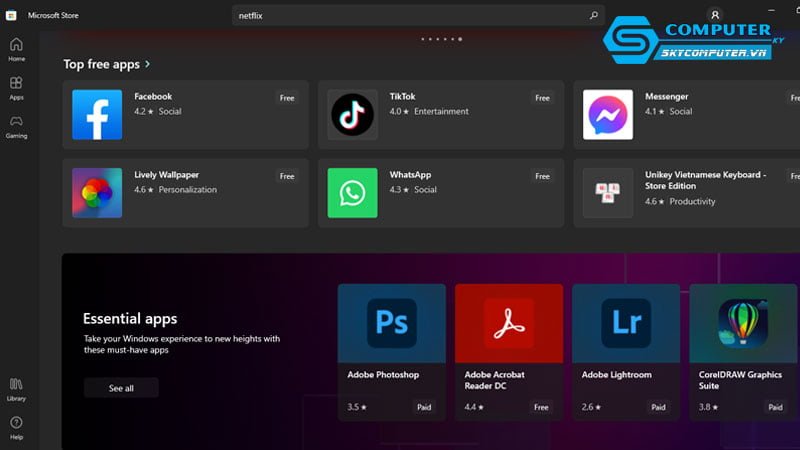This screenshot has height=450, width=800.
Task: Click the WhatsApp app icon
Action: (353, 193)
